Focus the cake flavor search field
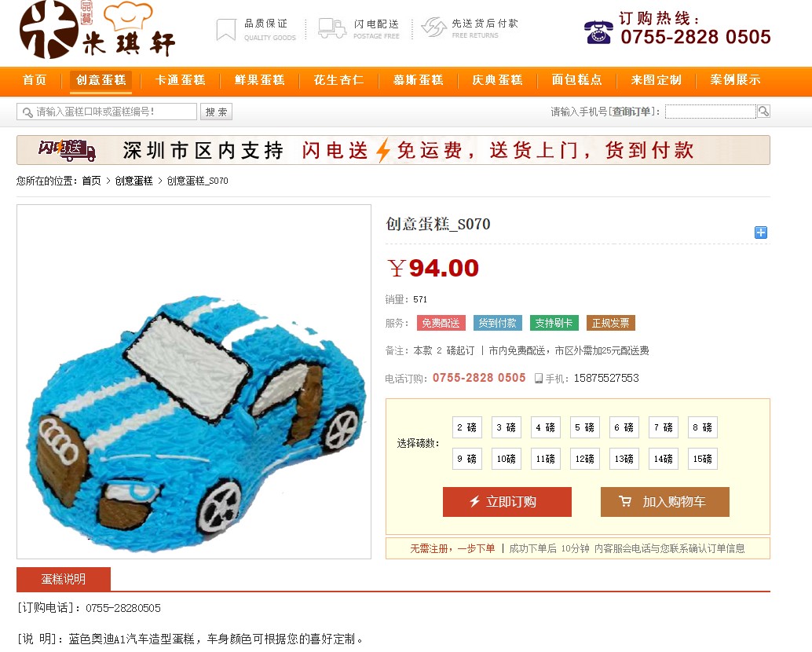Viewport: 812px width, 652px height. point(108,112)
